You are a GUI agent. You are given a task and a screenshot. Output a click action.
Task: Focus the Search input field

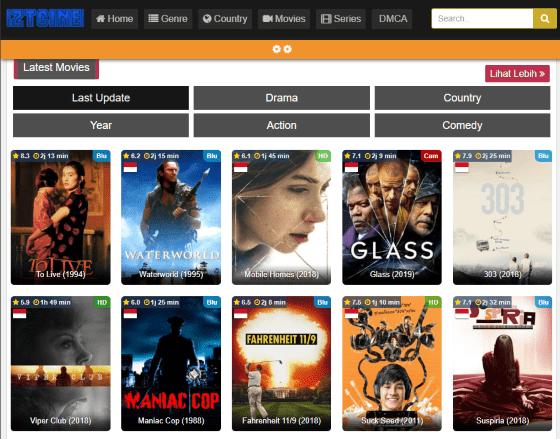pyautogui.click(x=482, y=19)
